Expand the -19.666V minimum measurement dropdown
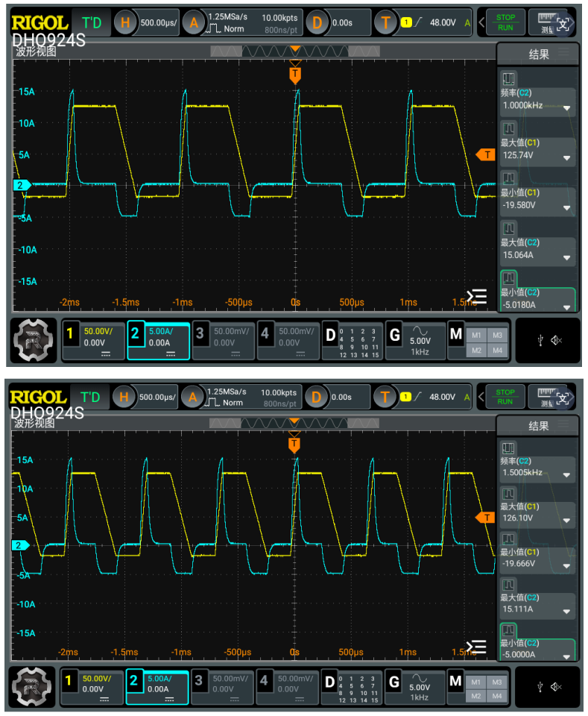The image size is (588, 716). [566, 566]
